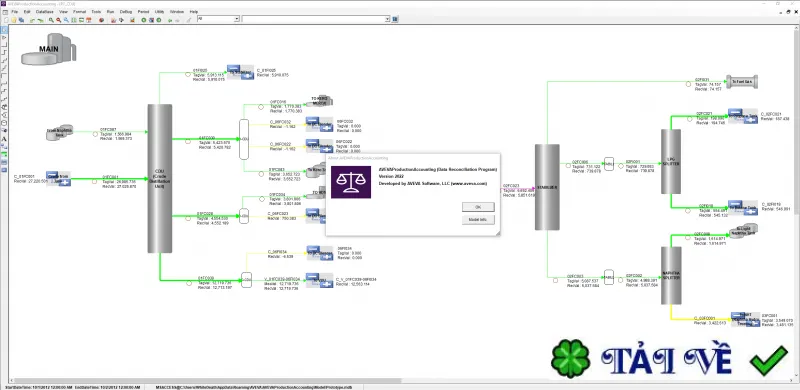Viewport: 800px width, 390px height.
Task: Open the DeBug menu
Action: [x=126, y=11]
